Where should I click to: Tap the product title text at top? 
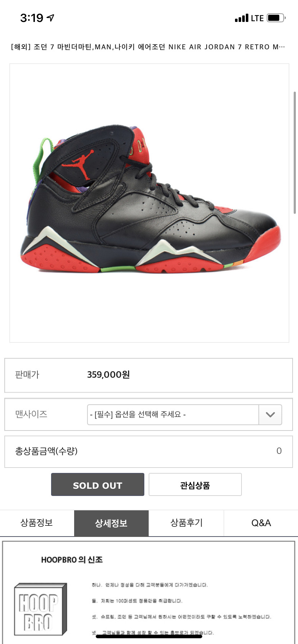click(x=148, y=47)
